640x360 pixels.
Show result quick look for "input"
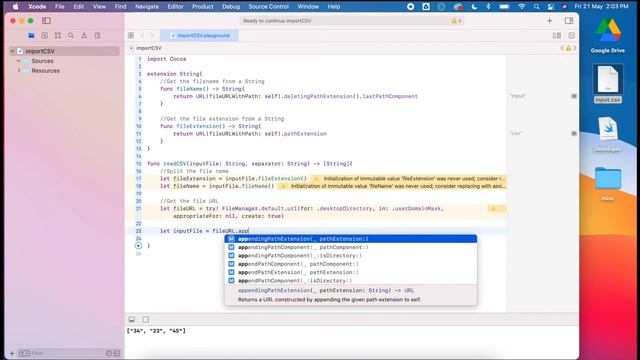[x=574, y=96]
